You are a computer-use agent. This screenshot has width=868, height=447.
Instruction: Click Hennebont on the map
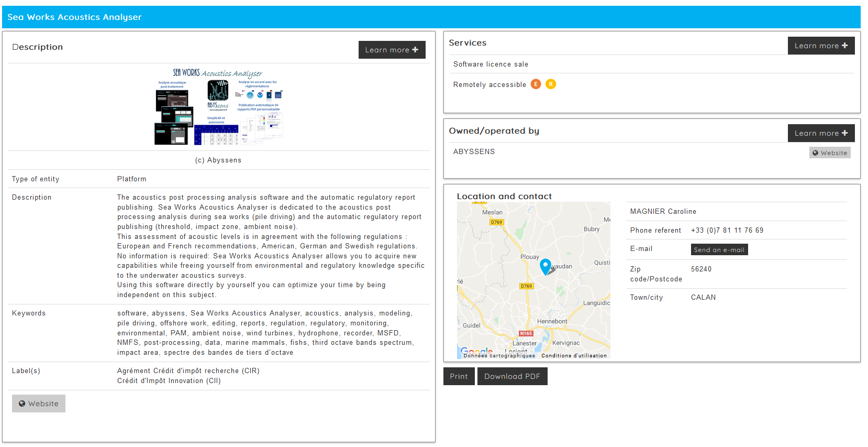pos(552,321)
